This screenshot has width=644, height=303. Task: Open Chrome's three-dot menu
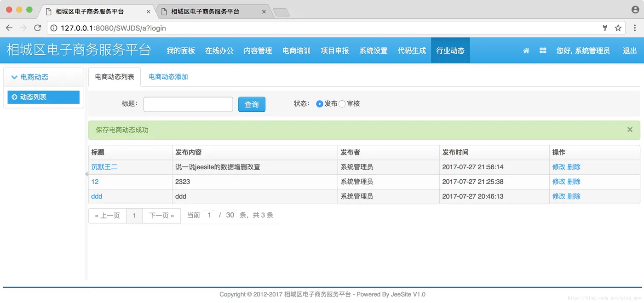(x=635, y=28)
